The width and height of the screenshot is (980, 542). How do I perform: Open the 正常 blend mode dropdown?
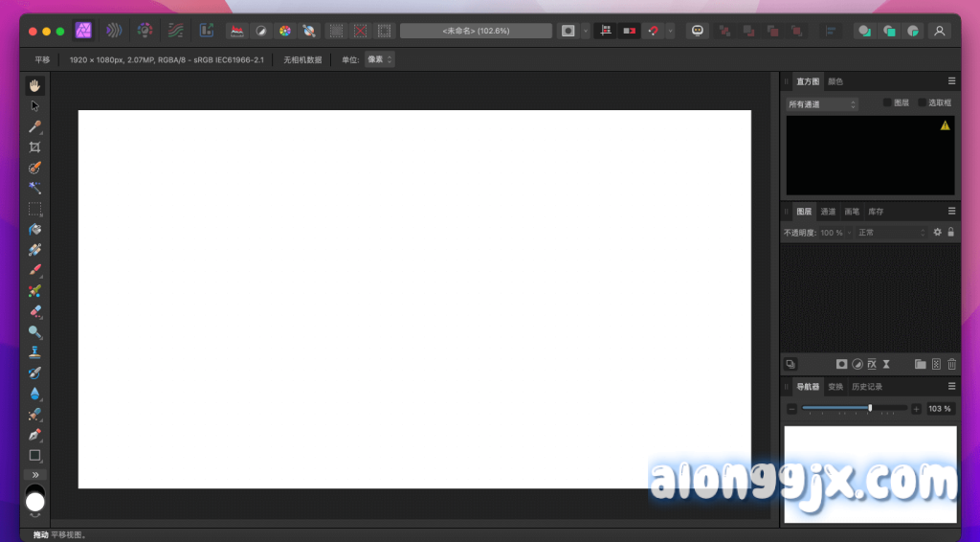892,233
